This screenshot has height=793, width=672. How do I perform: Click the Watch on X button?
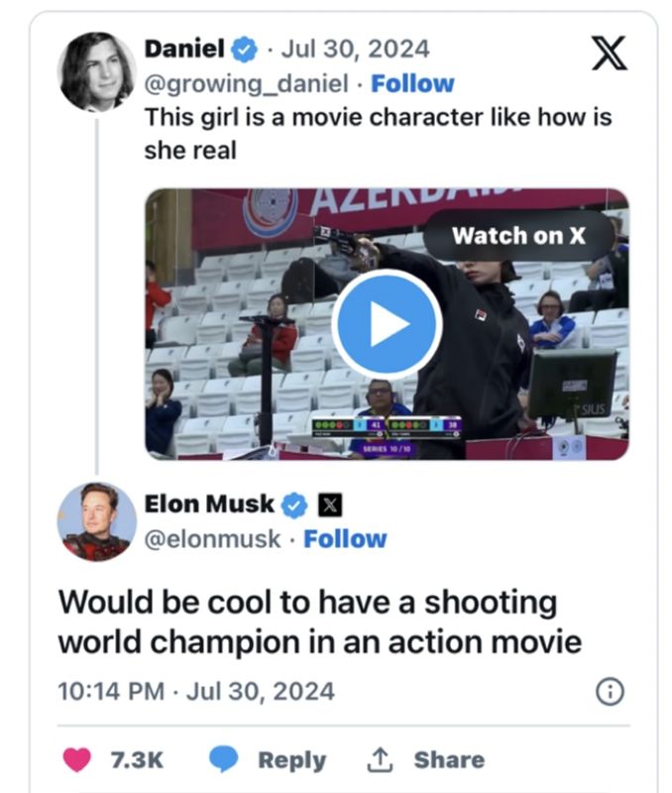518,236
